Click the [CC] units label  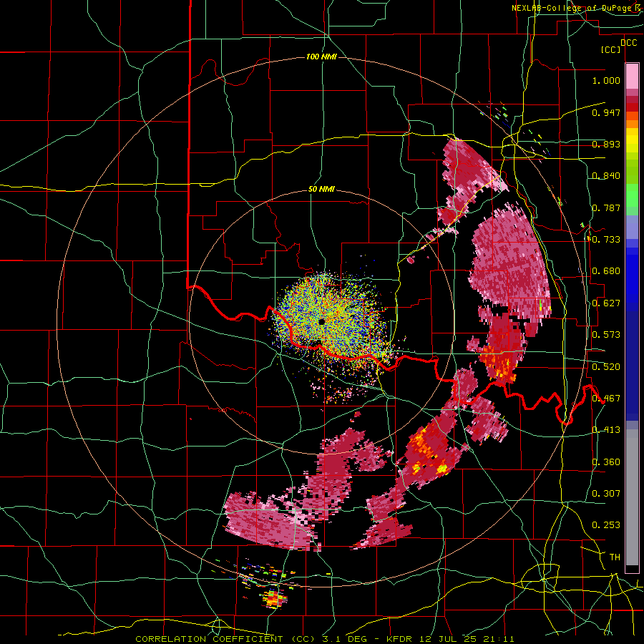tap(611, 50)
